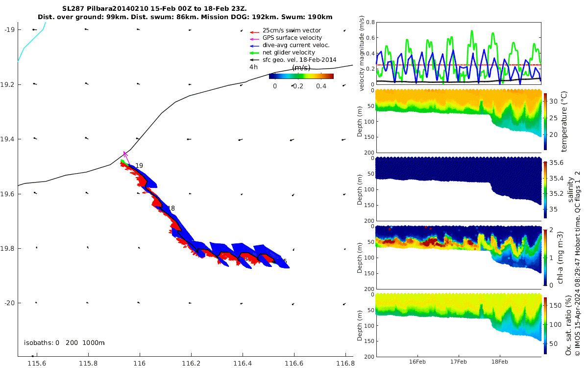This screenshot has height=368, width=588.
Task: Click the Ox. sat. ratio colorbar
Action: coord(546,325)
